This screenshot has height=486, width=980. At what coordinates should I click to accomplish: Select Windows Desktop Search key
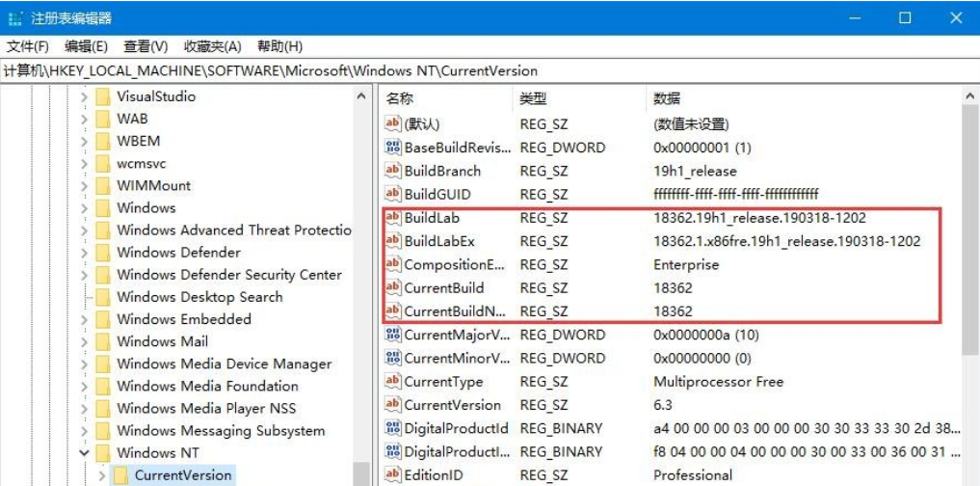199,296
